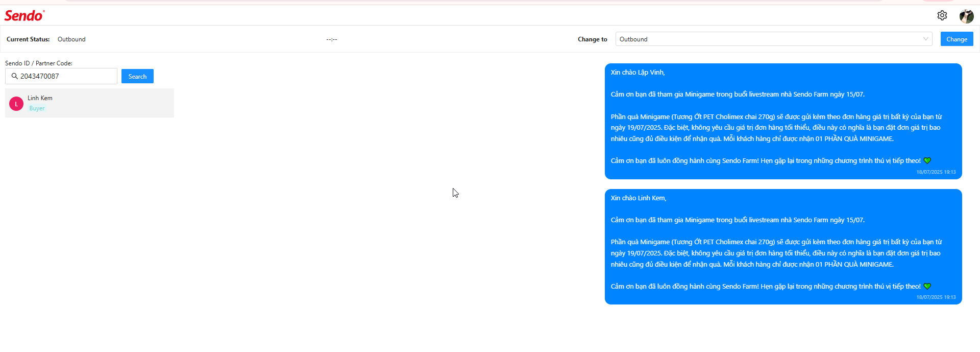Click the message greeting Xin chào Lập Vinh
Image resolution: width=980 pixels, height=352 pixels.
point(638,73)
